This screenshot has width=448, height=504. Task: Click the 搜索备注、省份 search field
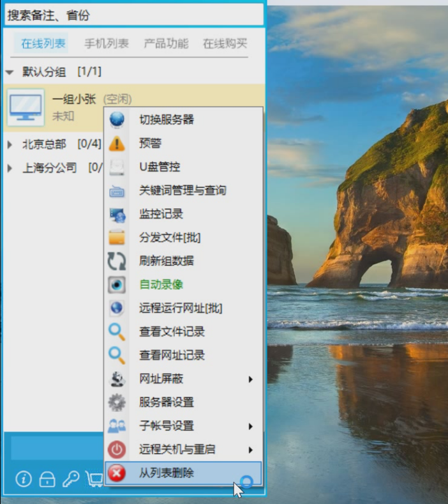134,15
